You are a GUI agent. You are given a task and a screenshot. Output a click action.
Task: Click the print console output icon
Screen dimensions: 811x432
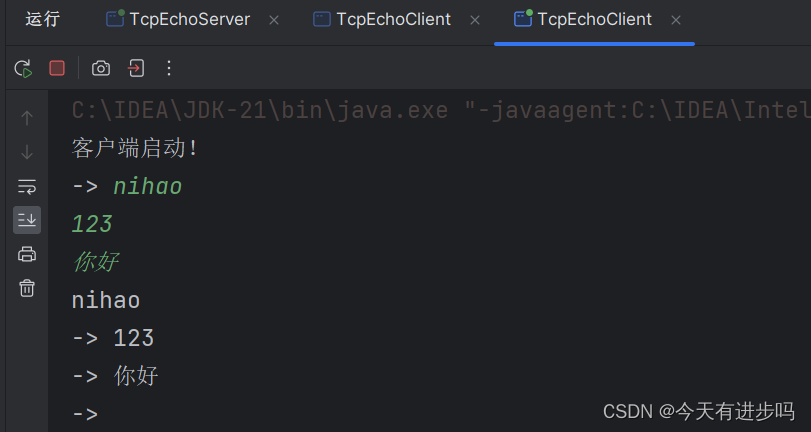(27, 254)
